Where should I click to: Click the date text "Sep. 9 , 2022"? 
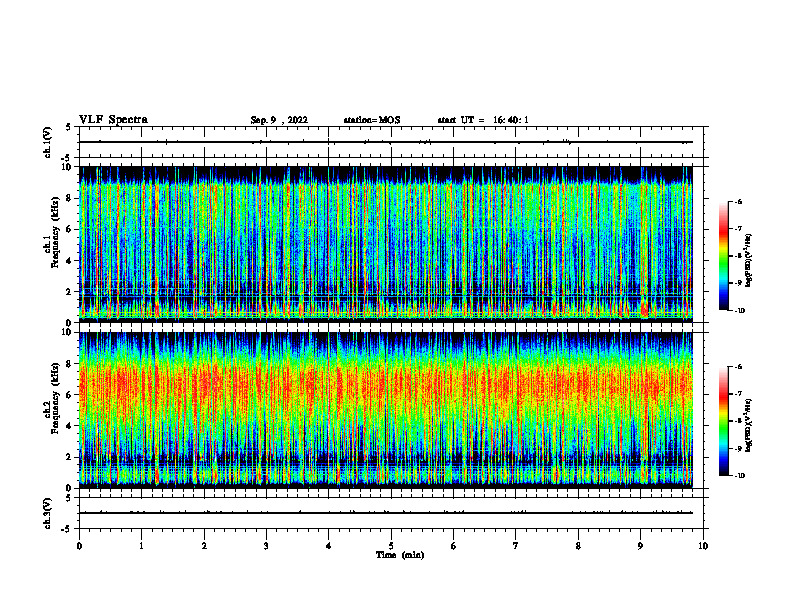pos(279,120)
